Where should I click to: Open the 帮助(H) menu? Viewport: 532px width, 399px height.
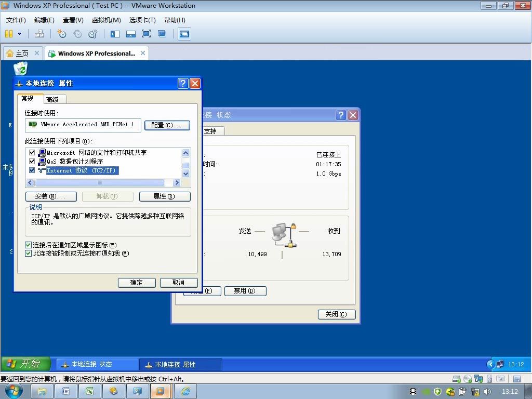[175, 20]
